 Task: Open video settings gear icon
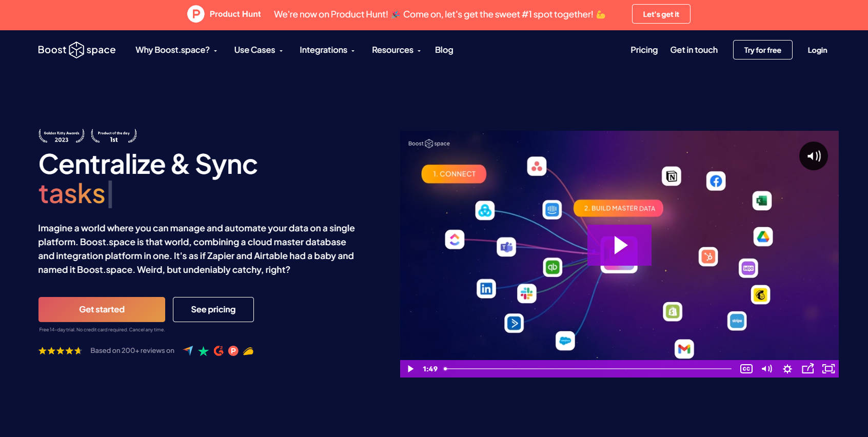tap(787, 369)
